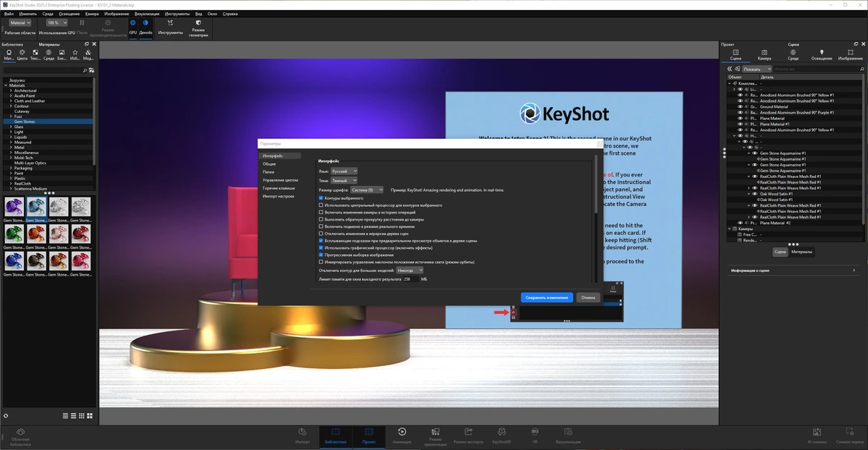
Task: Activate Режим геометрии in the toolbar
Action: tap(198, 27)
